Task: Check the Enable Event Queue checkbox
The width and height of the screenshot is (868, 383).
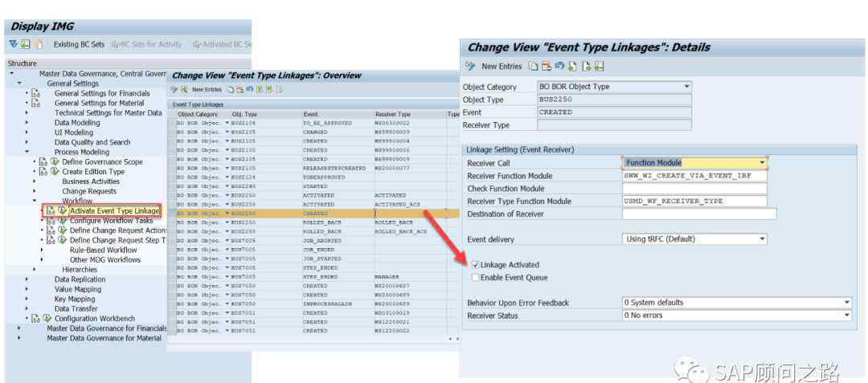Action: tap(475, 278)
